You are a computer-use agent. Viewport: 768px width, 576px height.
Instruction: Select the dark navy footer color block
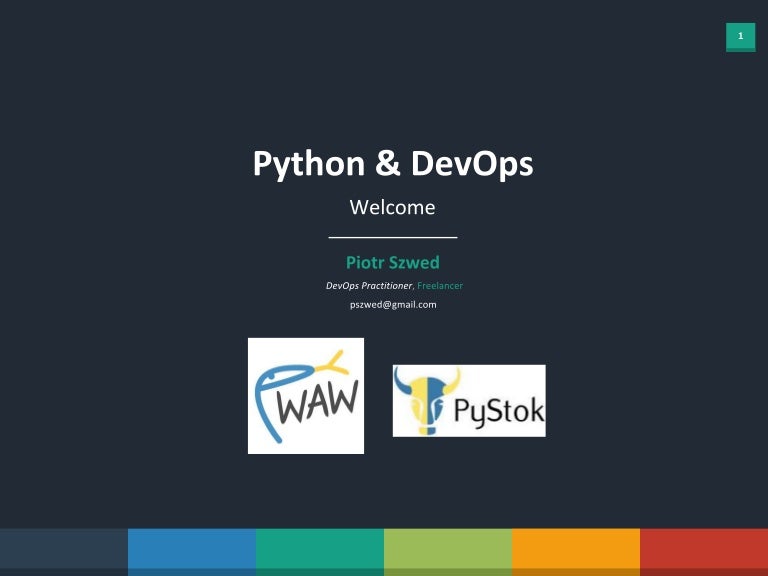64,551
